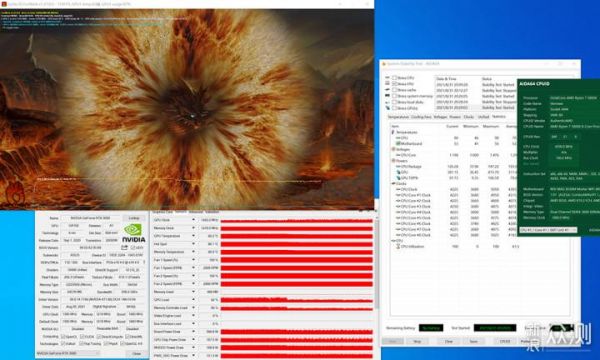Toggle the UEFI checkbox in GPU-Z

pyautogui.click(x=132, y=248)
